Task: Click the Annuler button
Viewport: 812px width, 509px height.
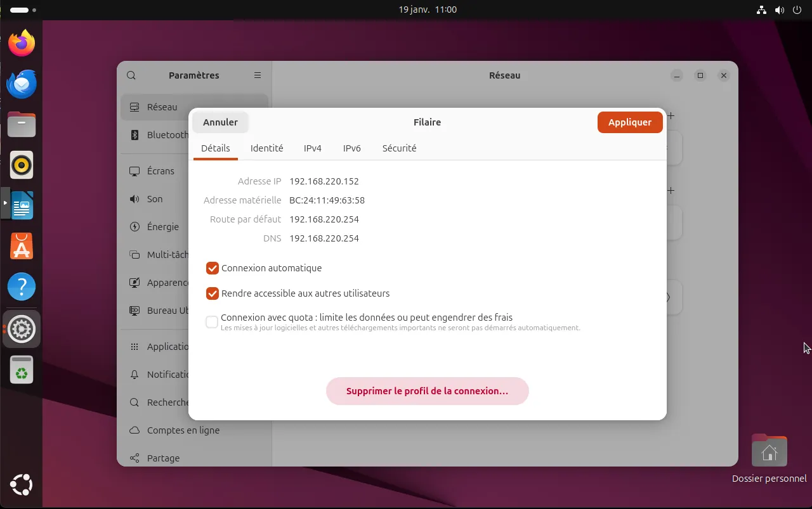Action: (x=220, y=122)
